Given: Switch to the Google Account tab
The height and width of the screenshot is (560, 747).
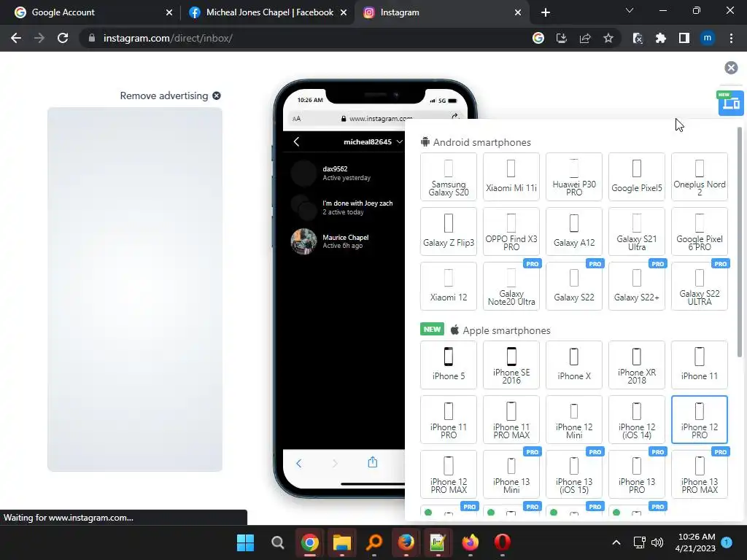Looking at the screenshot, I should point(90,12).
